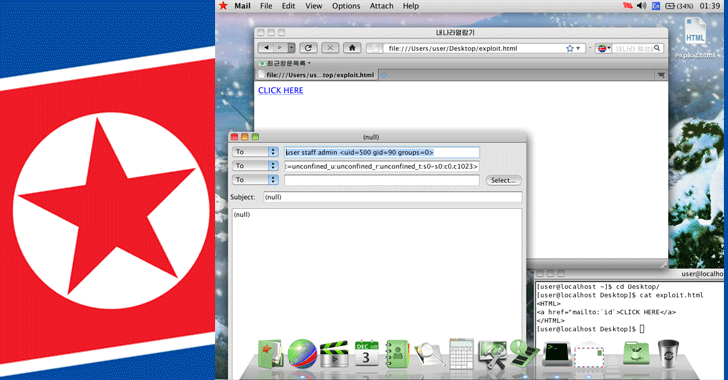Open the recent bookmarks dropdown in browser

pyautogui.click(x=285, y=63)
